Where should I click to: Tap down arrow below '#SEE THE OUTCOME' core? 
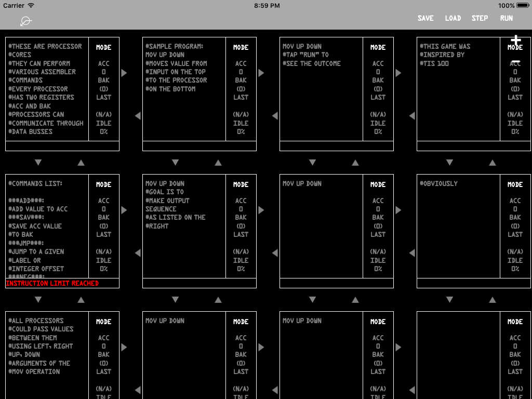[x=312, y=163]
